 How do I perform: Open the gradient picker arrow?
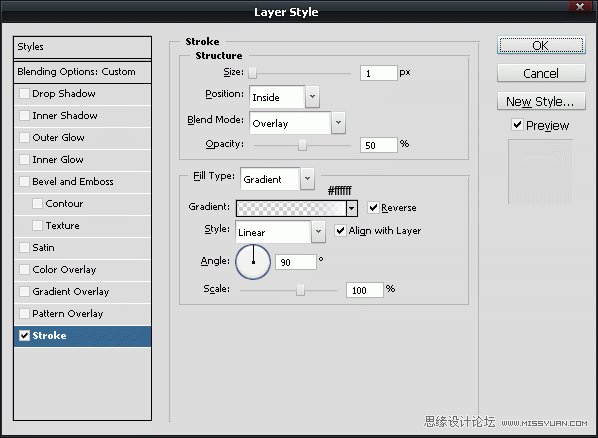click(x=351, y=208)
